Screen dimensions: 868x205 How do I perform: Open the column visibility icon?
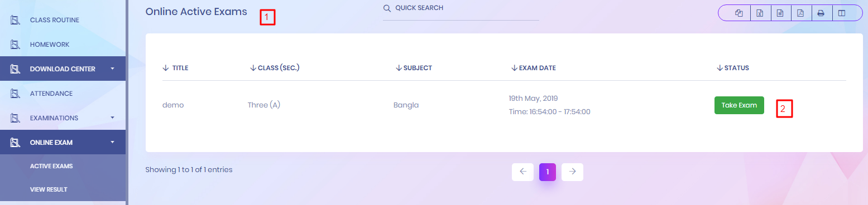(x=842, y=13)
